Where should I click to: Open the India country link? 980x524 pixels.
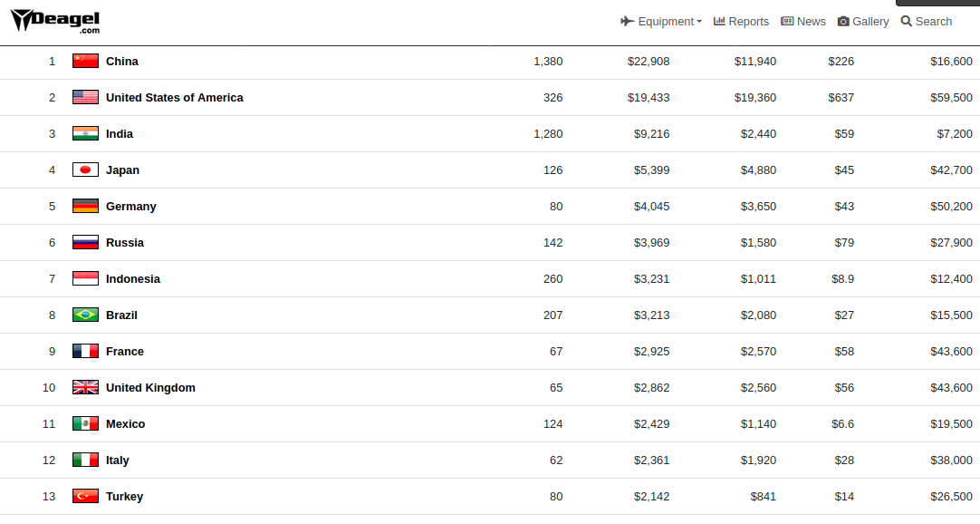120,133
